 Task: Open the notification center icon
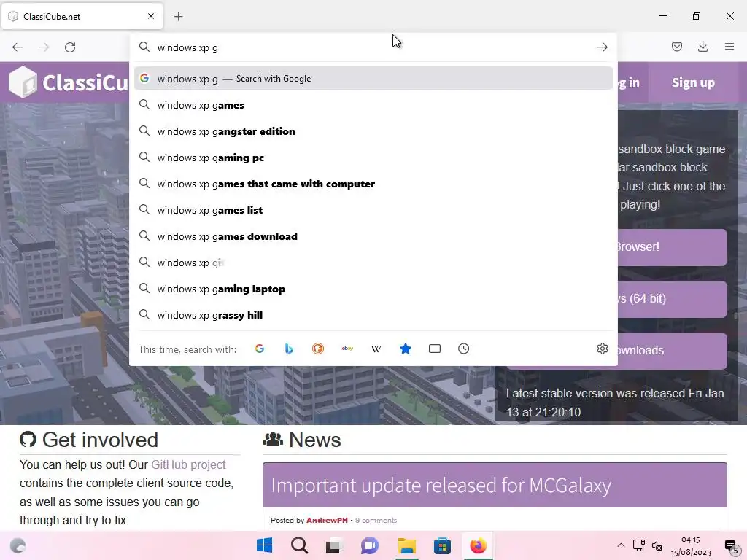coord(731,547)
